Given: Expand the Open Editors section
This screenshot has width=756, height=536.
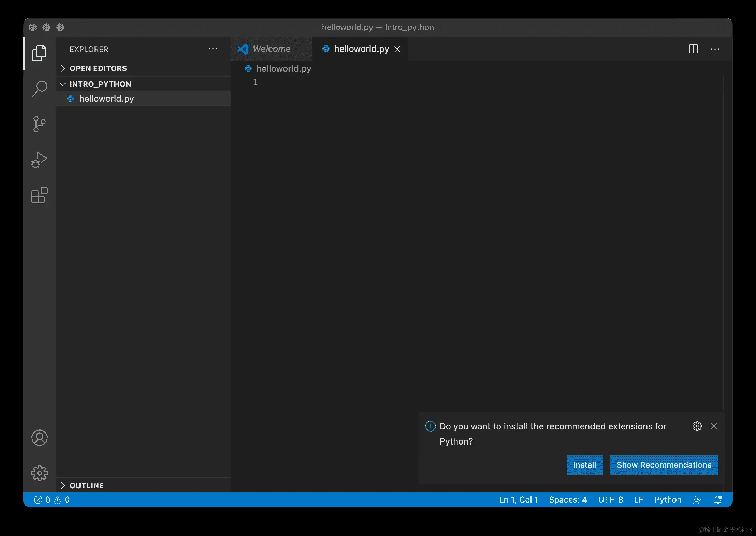Looking at the screenshot, I should 98,68.
